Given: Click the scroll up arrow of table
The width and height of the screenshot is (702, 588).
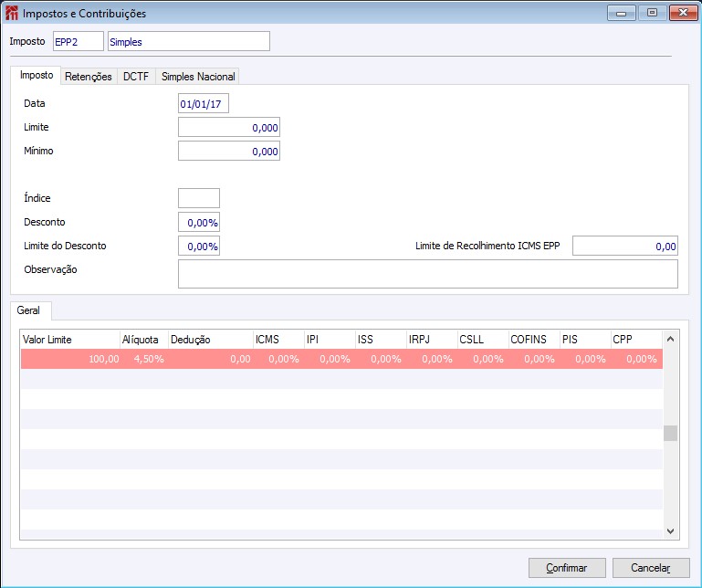Looking at the screenshot, I should point(670,339).
